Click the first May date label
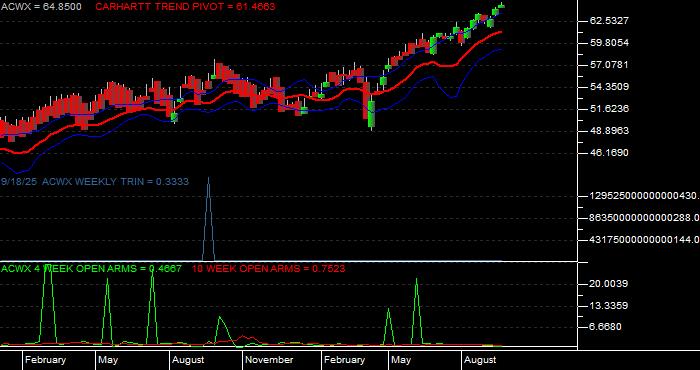Screen dimensions: 700x370 pyautogui.click(x=108, y=360)
